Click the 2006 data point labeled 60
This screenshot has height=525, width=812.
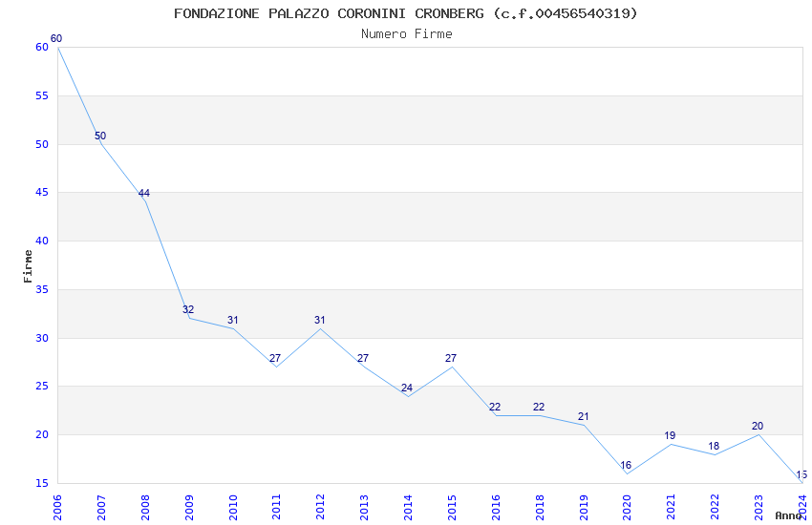[56, 39]
